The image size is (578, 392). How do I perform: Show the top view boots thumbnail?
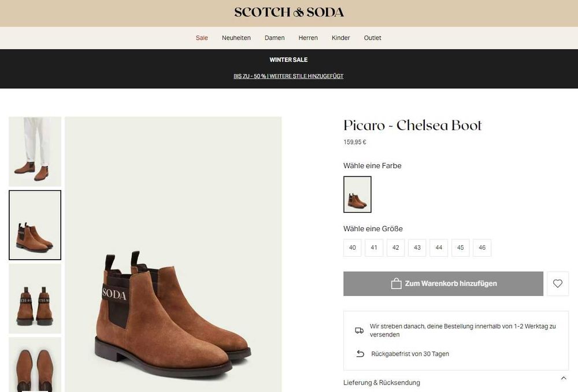pos(35,365)
